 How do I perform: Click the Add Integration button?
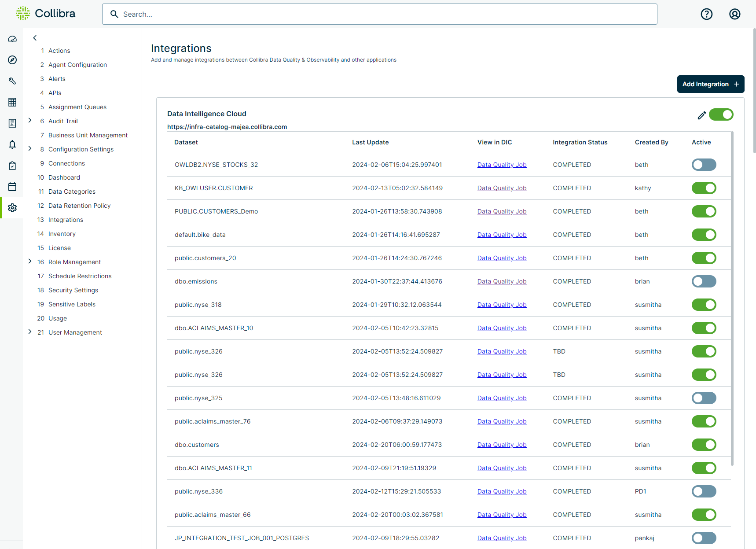click(710, 84)
